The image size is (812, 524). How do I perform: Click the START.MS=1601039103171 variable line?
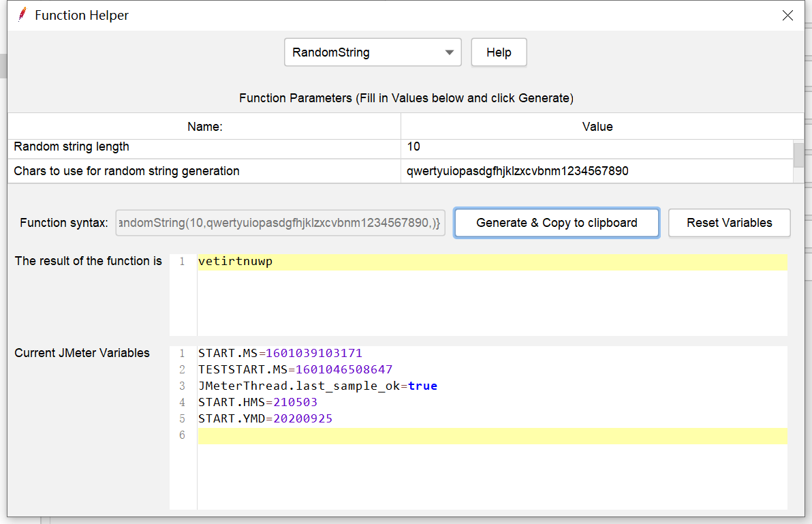click(x=280, y=353)
